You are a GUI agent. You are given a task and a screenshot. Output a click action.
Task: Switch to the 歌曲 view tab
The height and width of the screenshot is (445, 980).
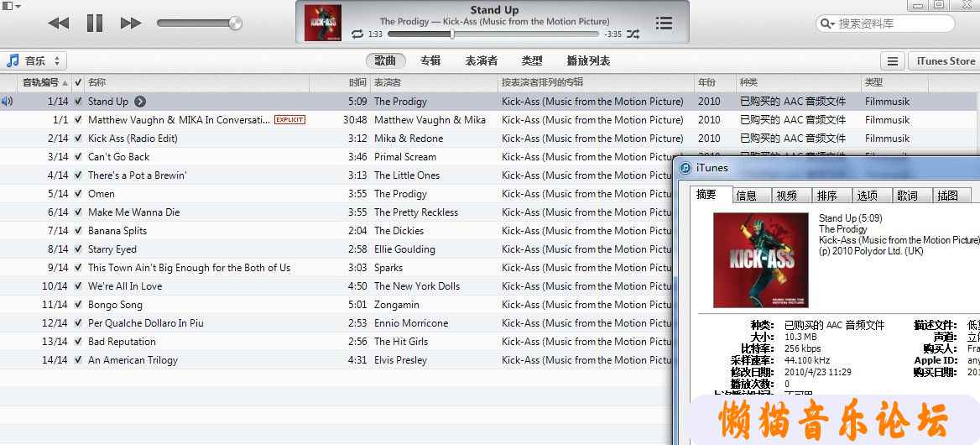pos(386,60)
